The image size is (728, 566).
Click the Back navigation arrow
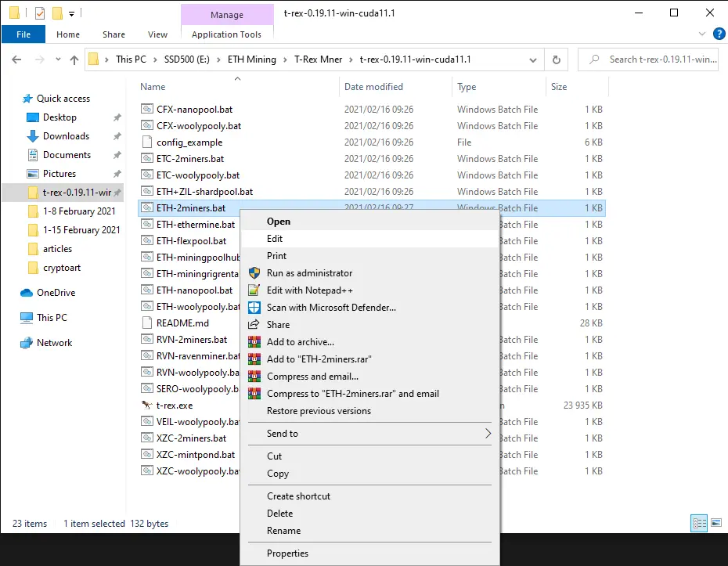tap(16, 59)
